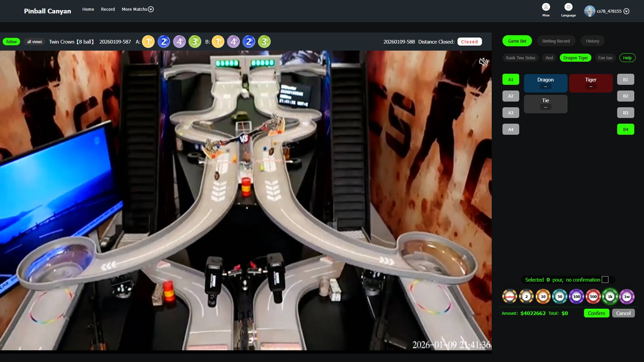This screenshot has height=362, width=644.
Task: Unmute the video stream sound
Action: coord(483,62)
